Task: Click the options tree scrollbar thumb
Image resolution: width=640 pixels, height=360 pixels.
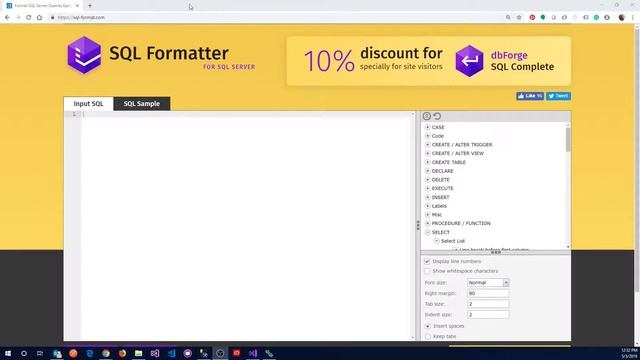Action: pyautogui.click(x=568, y=140)
